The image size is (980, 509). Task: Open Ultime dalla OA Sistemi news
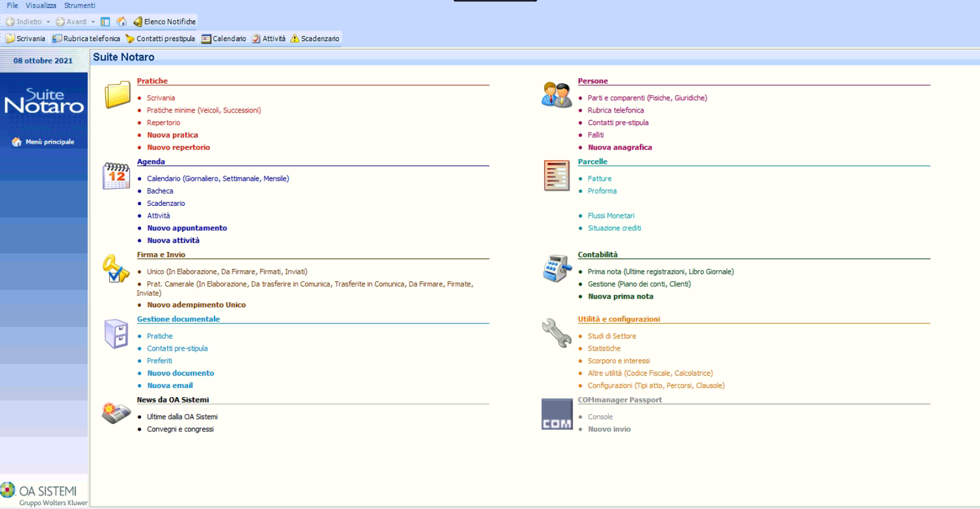pyautogui.click(x=182, y=417)
